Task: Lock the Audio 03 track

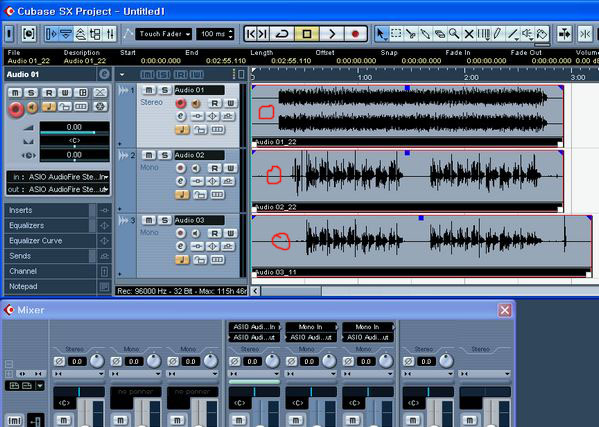Action: pyautogui.click(x=199, y=260)
